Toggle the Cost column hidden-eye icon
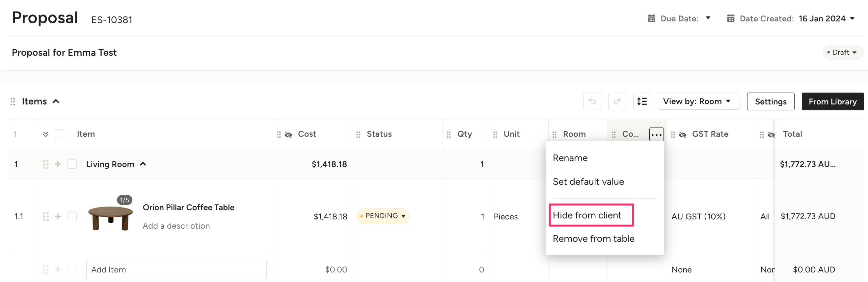Viewport: 868px width, 282px height. (x=288, y=135)
